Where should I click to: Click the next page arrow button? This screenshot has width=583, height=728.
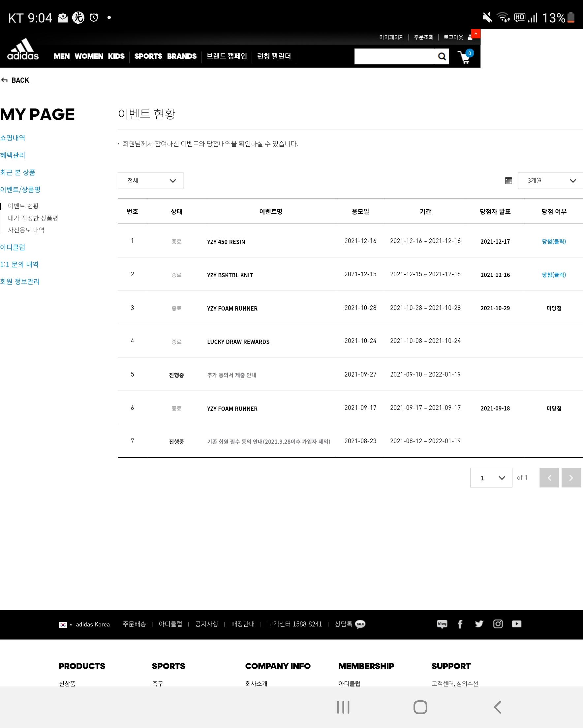pyautogui.click(x=571, y=477)
